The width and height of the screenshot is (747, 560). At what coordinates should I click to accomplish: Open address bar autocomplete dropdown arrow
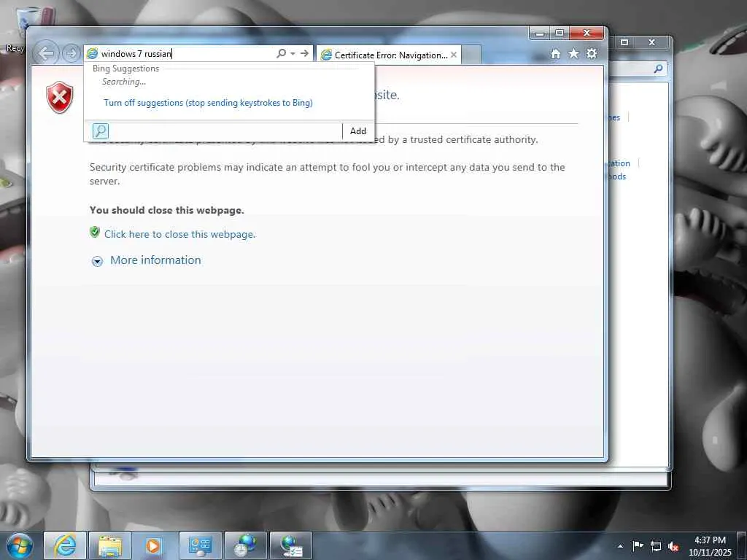pos(293,53)
